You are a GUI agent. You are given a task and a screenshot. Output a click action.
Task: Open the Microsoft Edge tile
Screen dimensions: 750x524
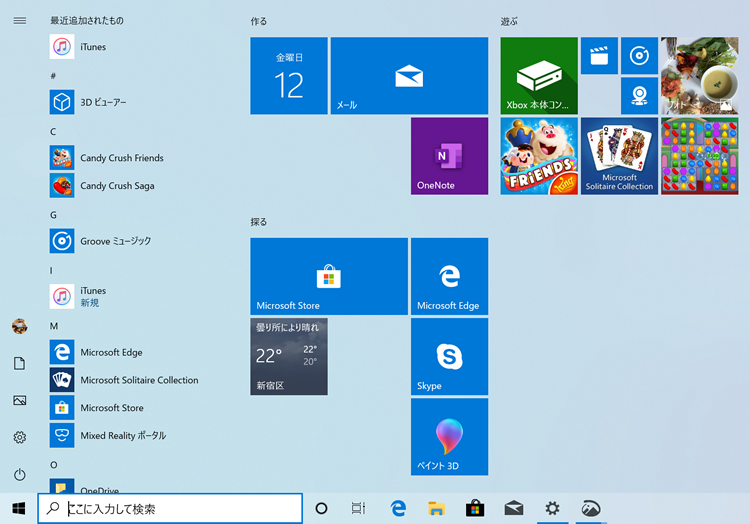click(x=450, y=276)
